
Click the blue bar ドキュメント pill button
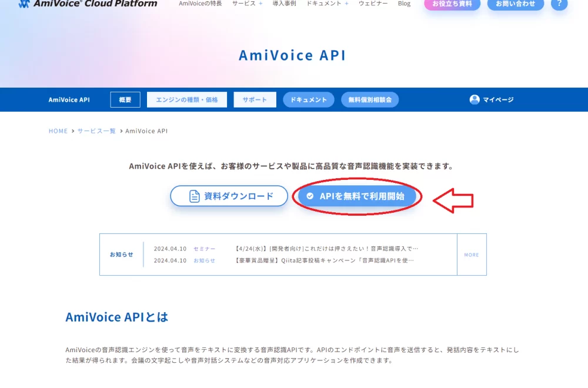tap(309, 100)
